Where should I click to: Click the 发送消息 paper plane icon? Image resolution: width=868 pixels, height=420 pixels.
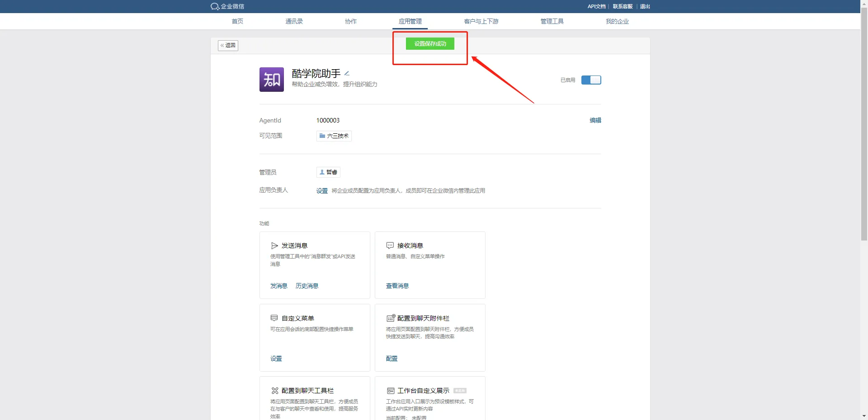click(274, 245)
